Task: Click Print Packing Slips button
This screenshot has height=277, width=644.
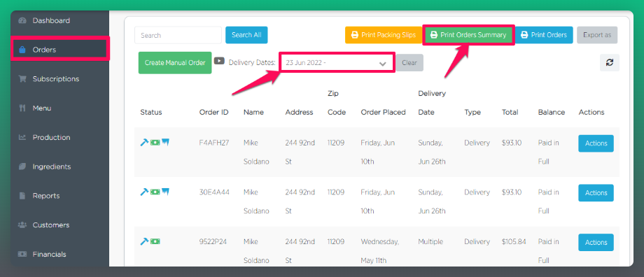Action: click(x=384, y=35)
